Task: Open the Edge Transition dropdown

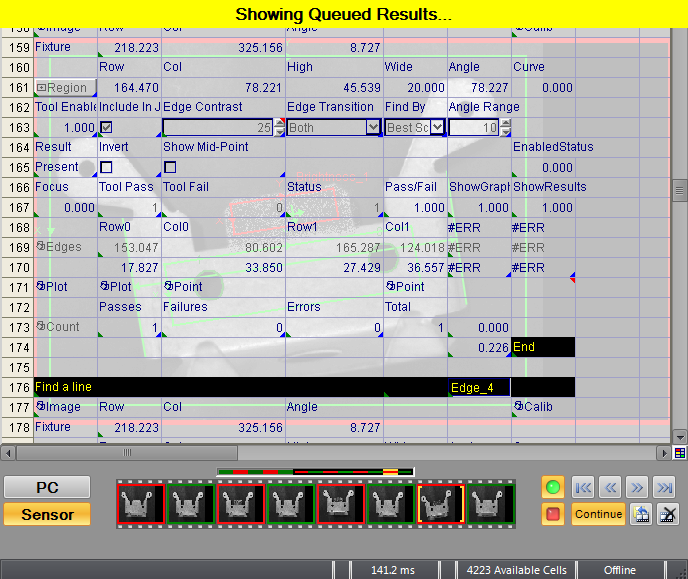Action: [x=373, y=127]
